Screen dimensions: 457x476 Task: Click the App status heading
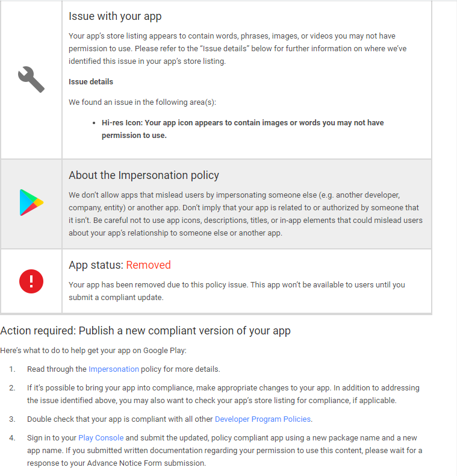[120, 265]
